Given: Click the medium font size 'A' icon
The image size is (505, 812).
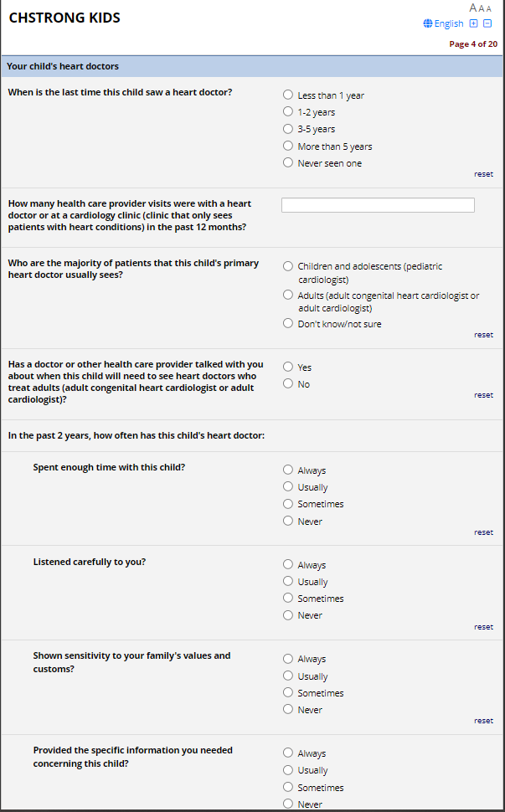Looking at the screenshot, I should coord(482,8).
